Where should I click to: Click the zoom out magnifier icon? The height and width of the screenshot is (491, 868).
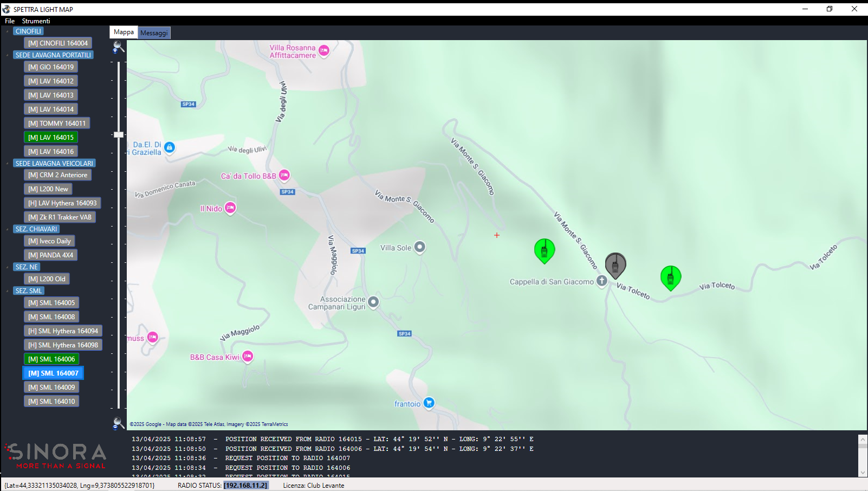pyautogui.click(x=118, y=423)
